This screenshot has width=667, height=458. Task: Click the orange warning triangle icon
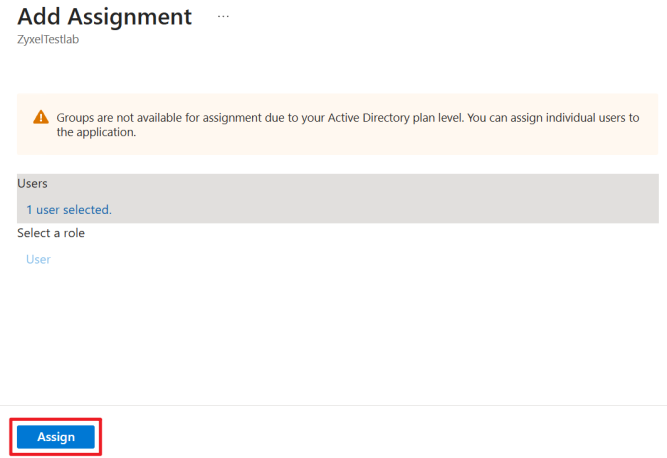click(40, 118)
